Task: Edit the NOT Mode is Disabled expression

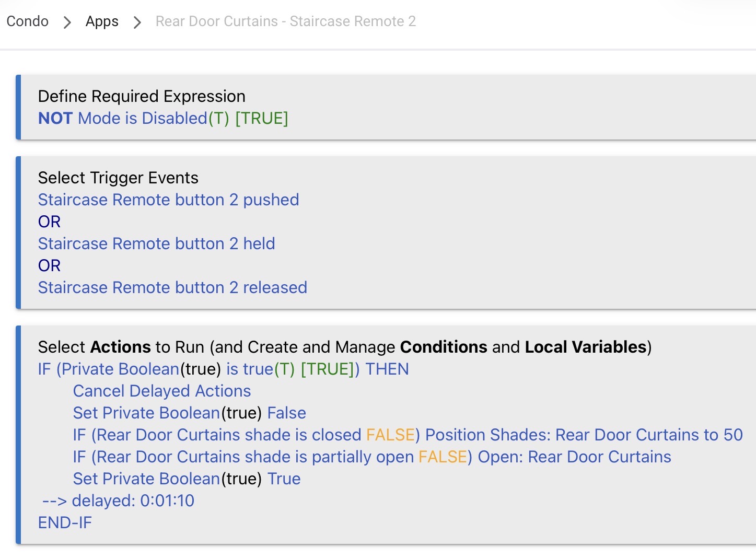Action: click(163, 118)
